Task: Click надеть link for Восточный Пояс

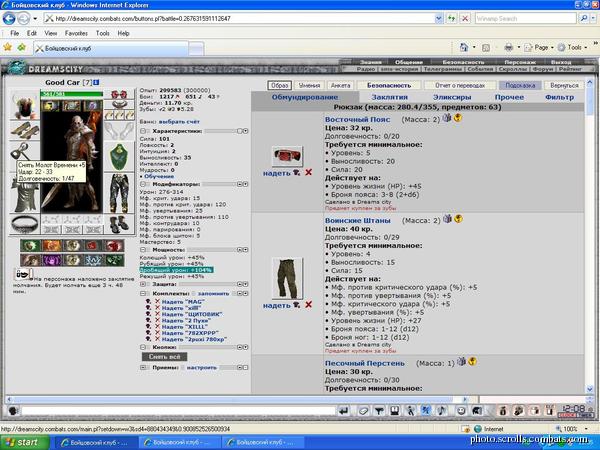Action: tap(276, 173)
